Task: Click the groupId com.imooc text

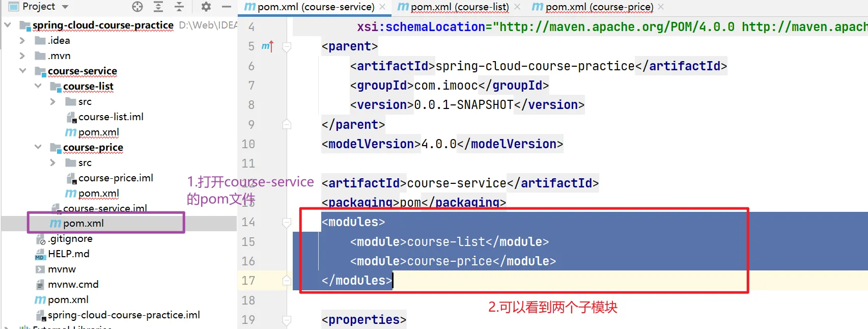Action: (446, 85)
